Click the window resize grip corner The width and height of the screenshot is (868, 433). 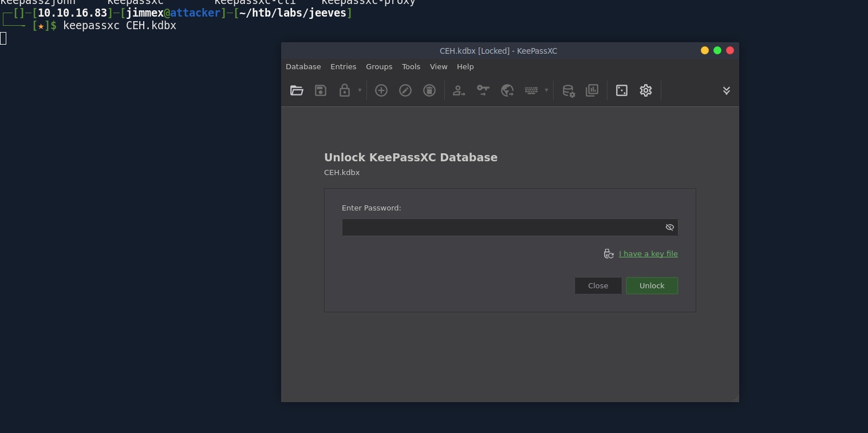736,399
